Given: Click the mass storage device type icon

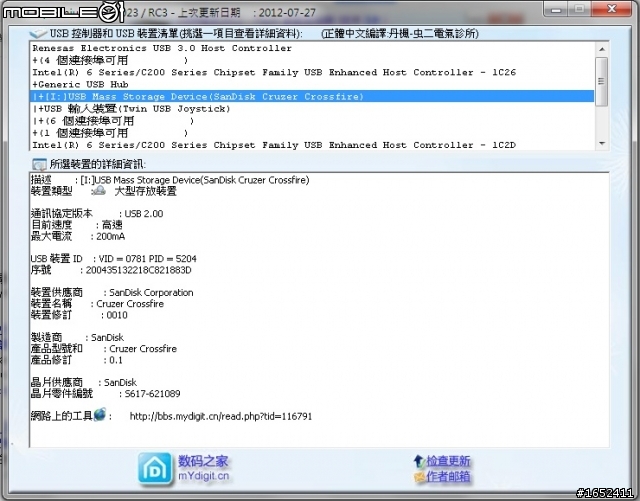Looking at the screenshot, I should [x=98, y=191].
